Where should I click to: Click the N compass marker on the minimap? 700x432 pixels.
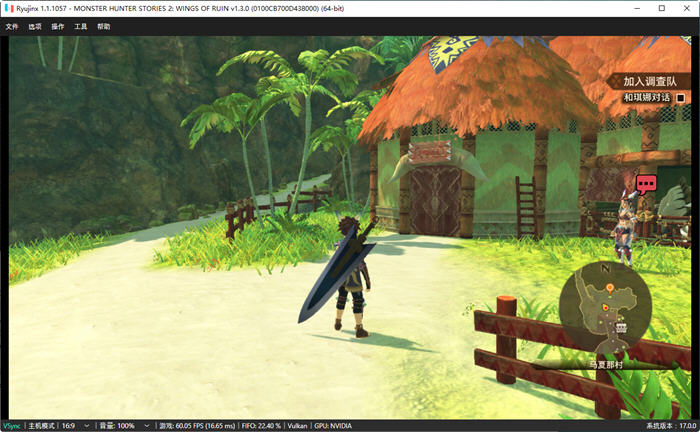coord(605,268)
